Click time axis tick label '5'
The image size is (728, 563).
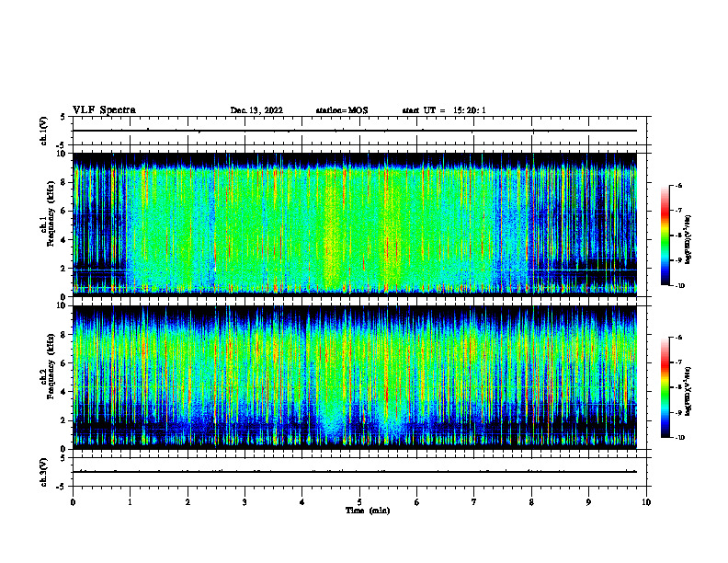359,502
